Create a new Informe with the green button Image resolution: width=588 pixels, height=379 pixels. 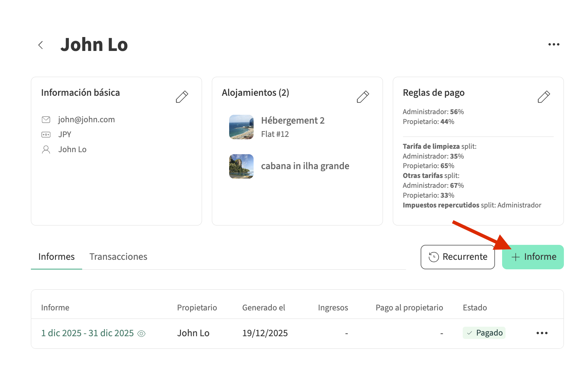click(x=533, y=257)
